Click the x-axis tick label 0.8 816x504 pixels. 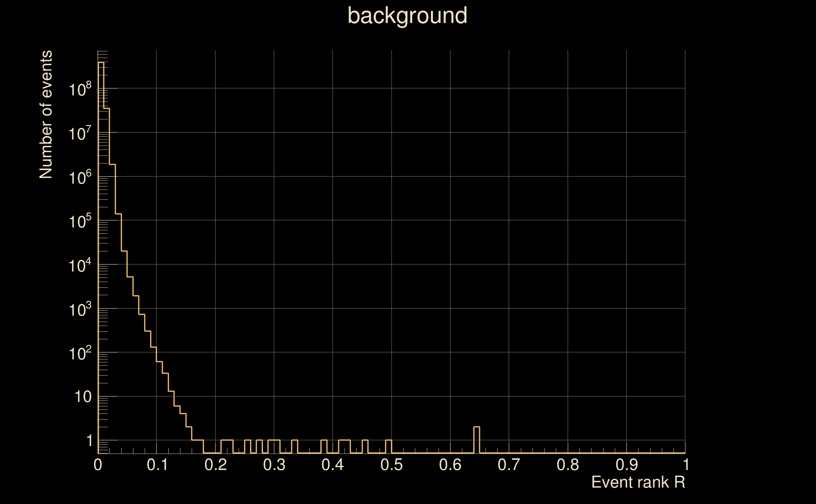[568, 465]
